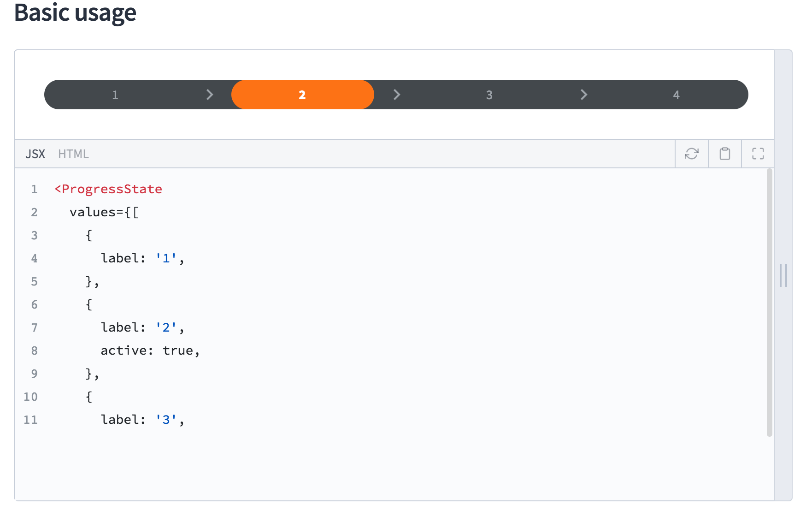Click line number 10 in gutter
The image size is (812, 523).
(x=31, y=397)
